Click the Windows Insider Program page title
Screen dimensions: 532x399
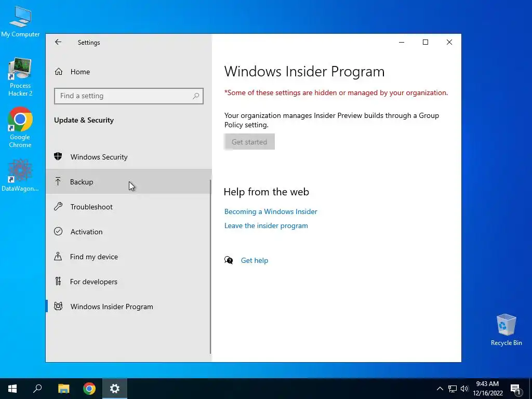click(304, 71)
